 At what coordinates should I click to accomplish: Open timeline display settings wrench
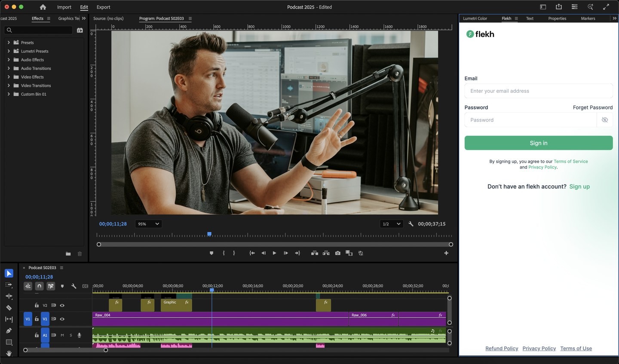74,286
